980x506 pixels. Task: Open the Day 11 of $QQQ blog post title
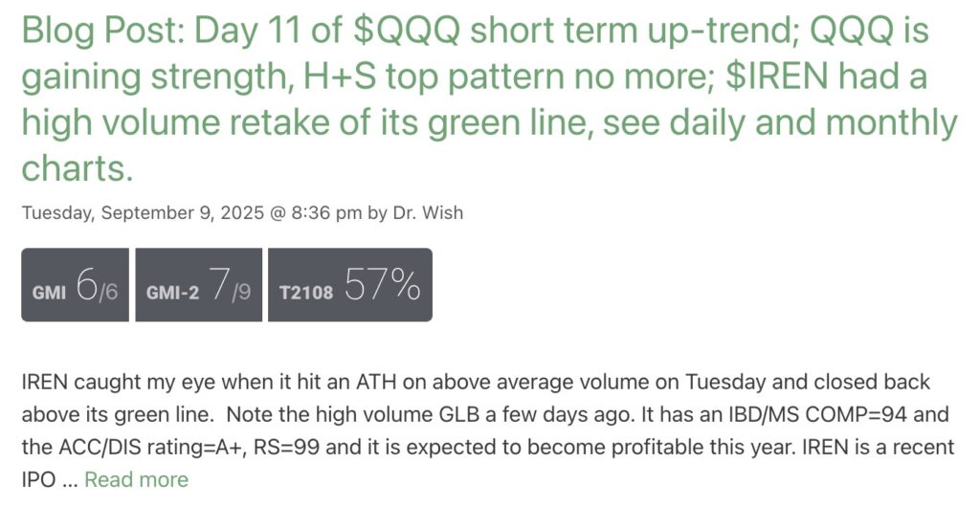pyautogui.click(x=489, y=99)
